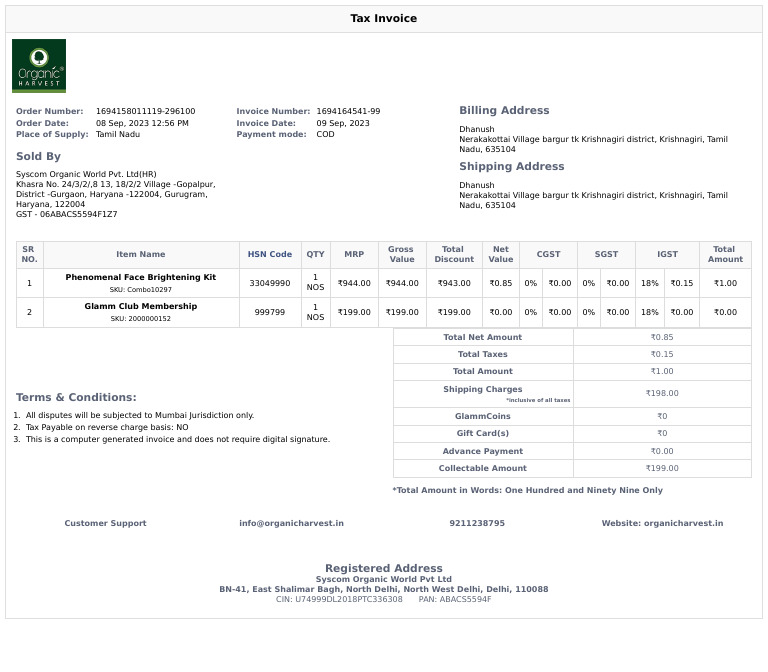
Task: Click the Total Net Amount label
Action: (x=482, y=337)
